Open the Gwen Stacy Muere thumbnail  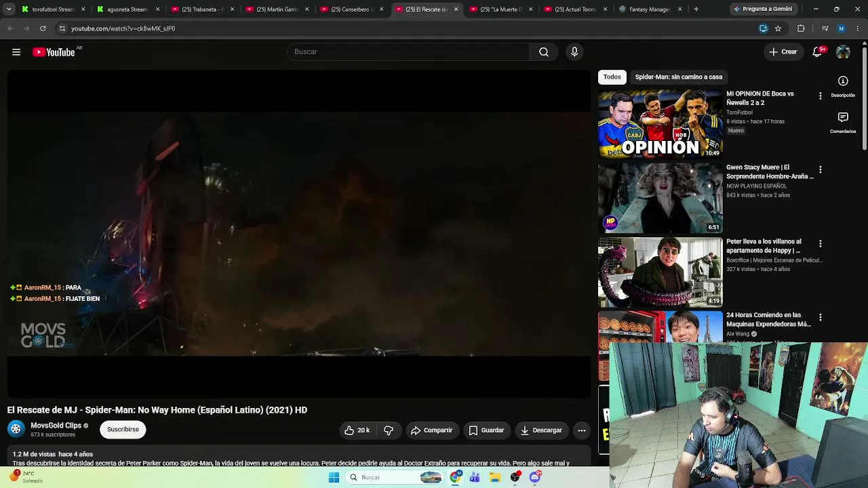[x=660, y=198]
